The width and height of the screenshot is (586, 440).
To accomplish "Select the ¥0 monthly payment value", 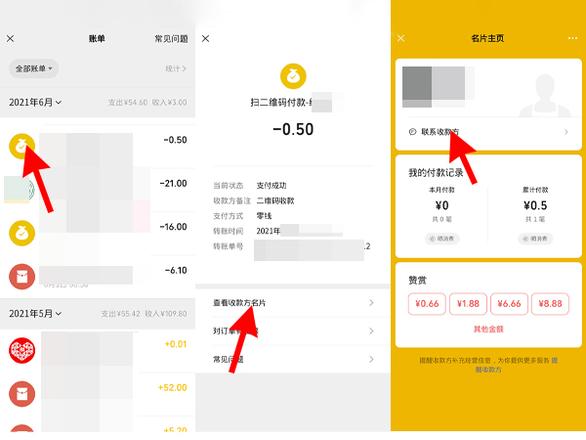I will tap(442, 205).
